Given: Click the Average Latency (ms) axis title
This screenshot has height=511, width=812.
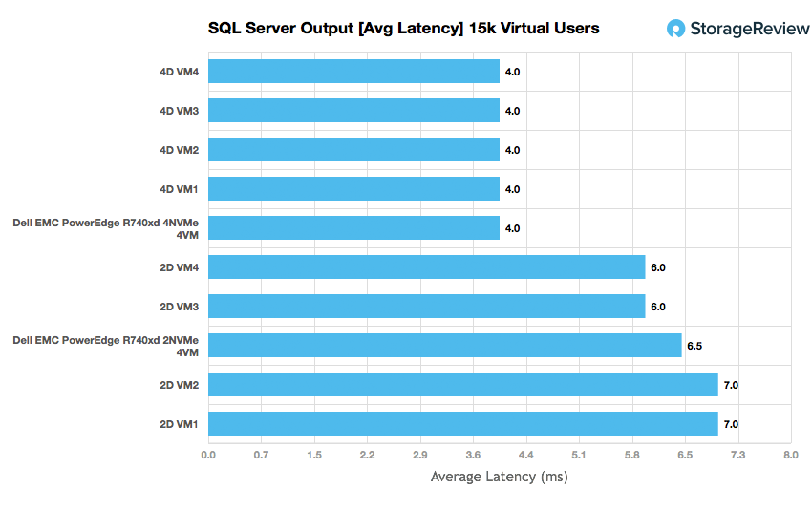Looking at the screenshot, I should tap(500, 477).
